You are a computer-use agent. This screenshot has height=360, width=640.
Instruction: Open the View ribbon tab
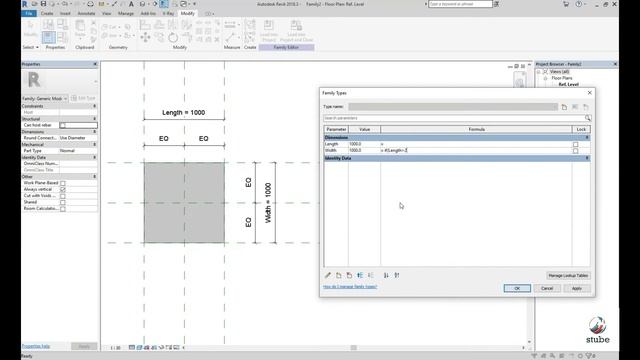(107, 13)
